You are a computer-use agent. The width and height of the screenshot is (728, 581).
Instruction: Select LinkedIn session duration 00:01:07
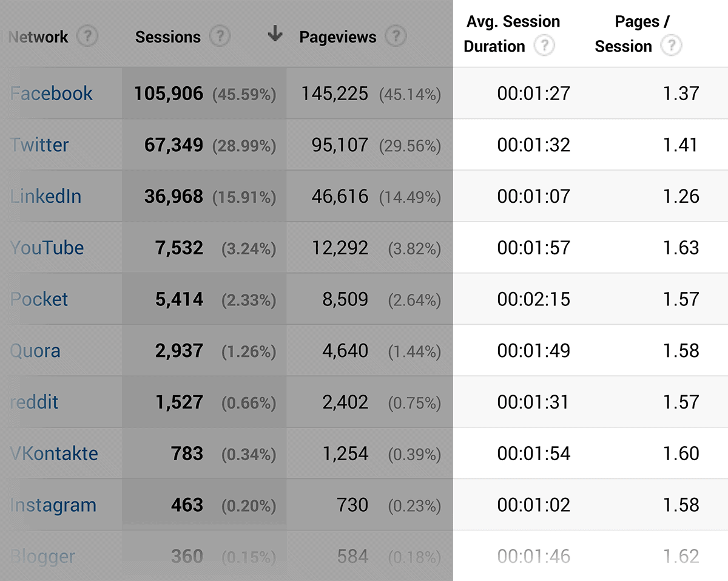click(533, 197)
